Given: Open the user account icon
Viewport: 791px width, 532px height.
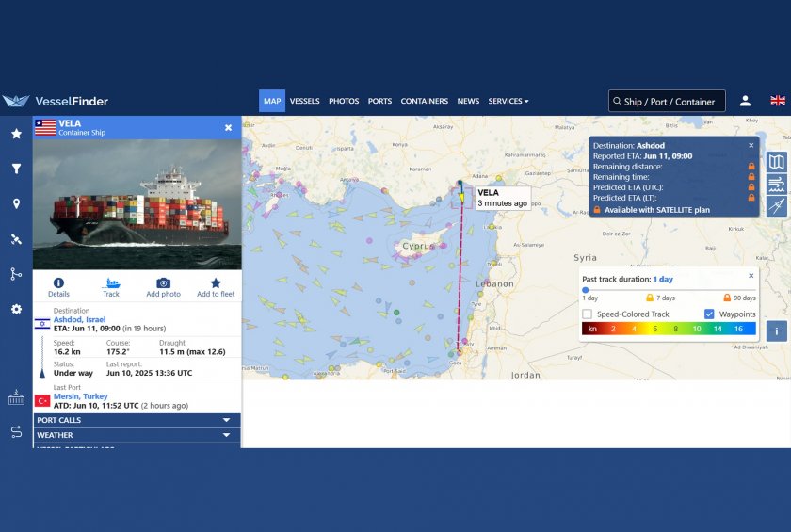Looking at the screenshot, I should coord(745,101).
